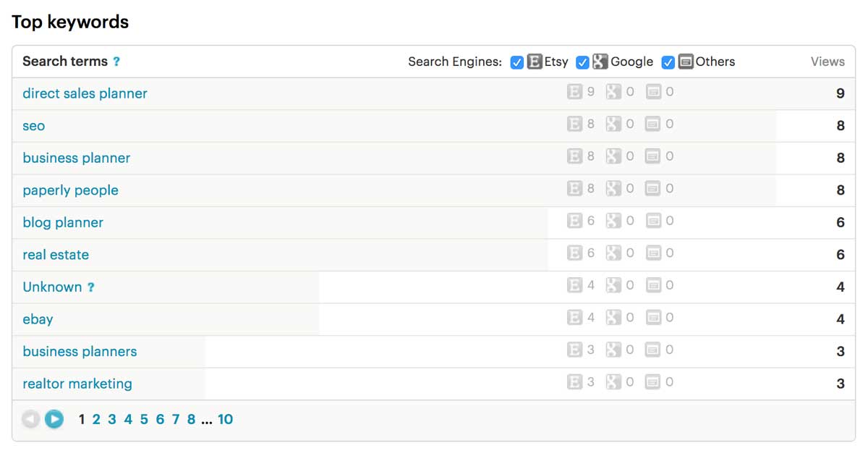Viewport: 868px width, 456px height.
Task: Uncheck the Google search engine checkbox
Action: coord(582,62)
